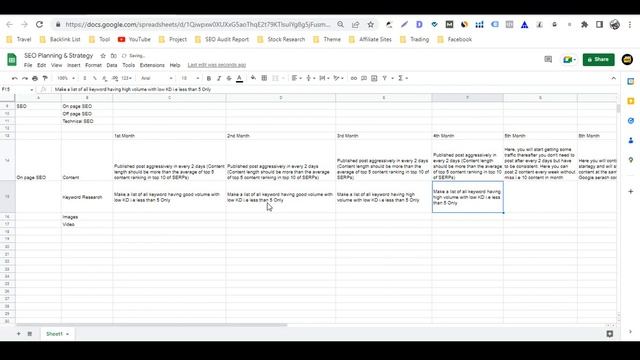Open more number formats 123 dropdown
This screenshot has width=640, height=360.
(127, 78)
